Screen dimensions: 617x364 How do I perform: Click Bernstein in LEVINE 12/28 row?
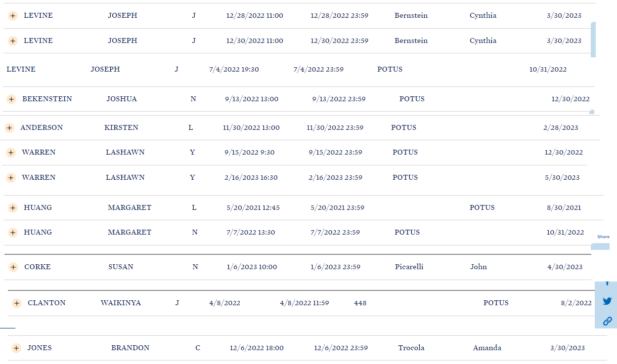pos(411,15)
